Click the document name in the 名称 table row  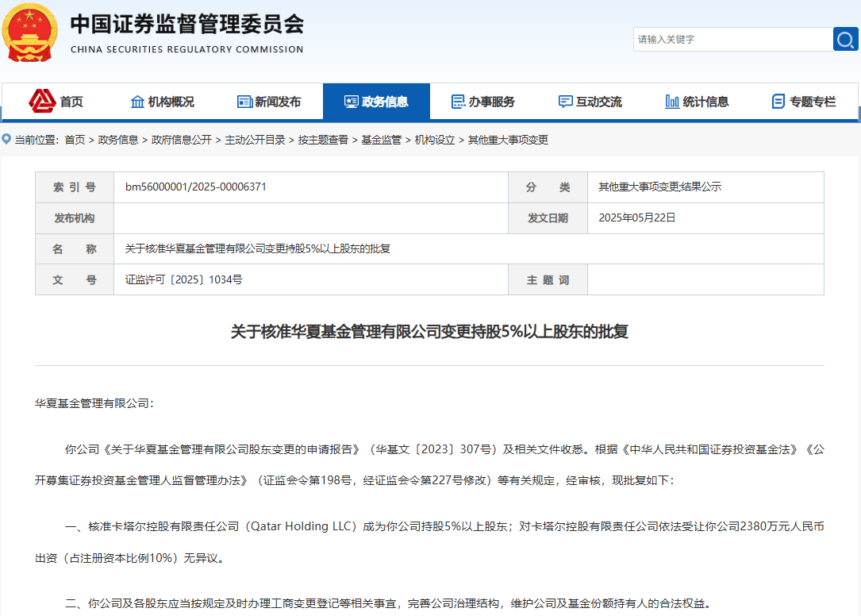coord(258,249)
